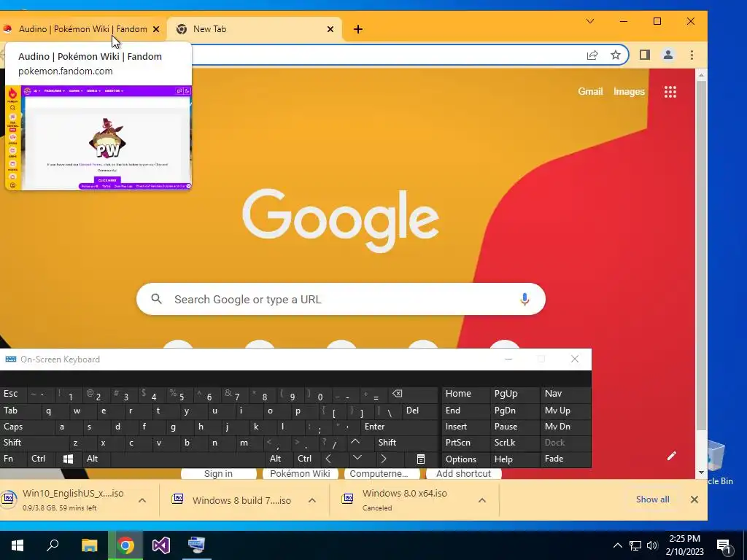Viewport: 747px width, 560px height.
Task: Open the tab search dropdown arrow
Action: 589,21
